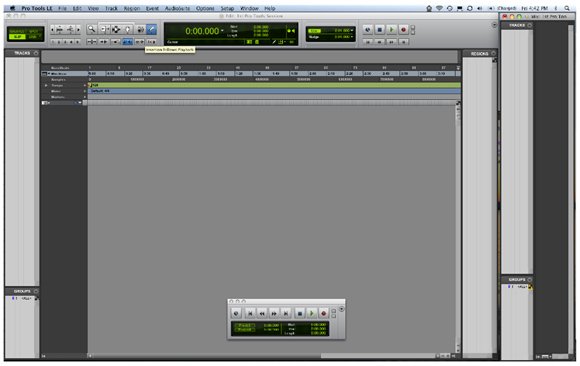Open the Tracks list popup menu
This screenshot has height=366, width=580.
tap(36, 53)
